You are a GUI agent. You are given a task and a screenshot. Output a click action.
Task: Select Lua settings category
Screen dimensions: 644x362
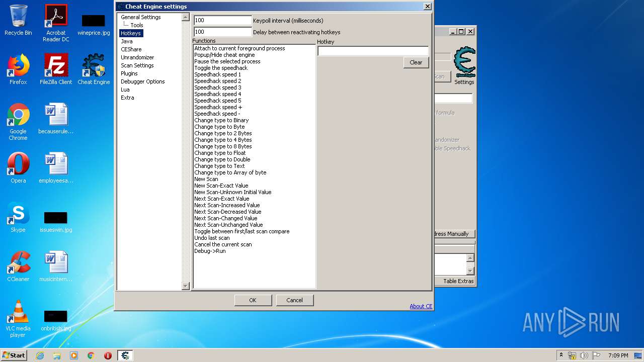125,89
